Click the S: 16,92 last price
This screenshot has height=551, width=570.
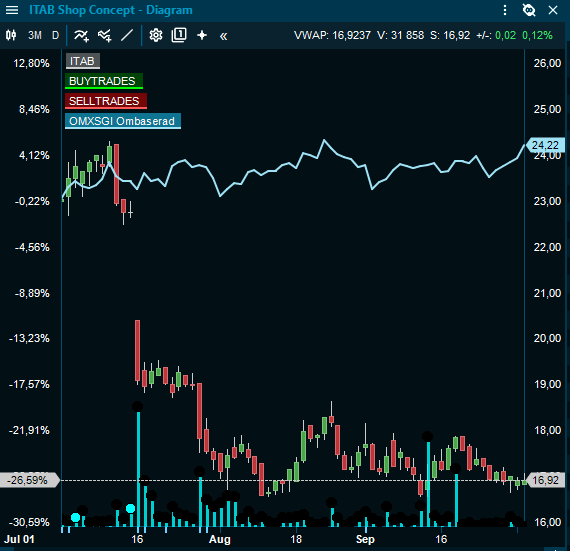pyautogui.click(x=450, y=35)
